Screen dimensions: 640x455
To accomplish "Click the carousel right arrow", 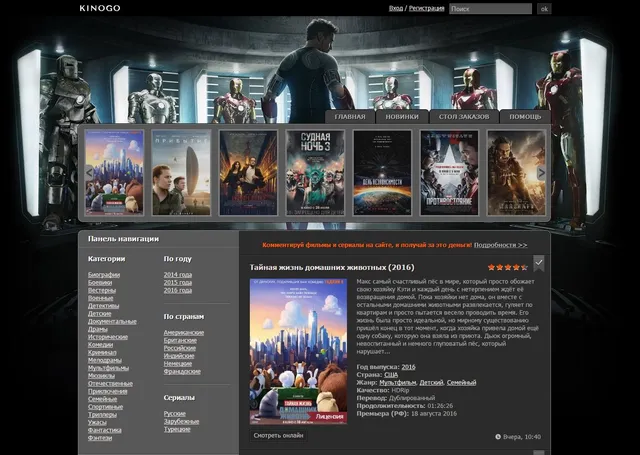I will tap(541, 172).
